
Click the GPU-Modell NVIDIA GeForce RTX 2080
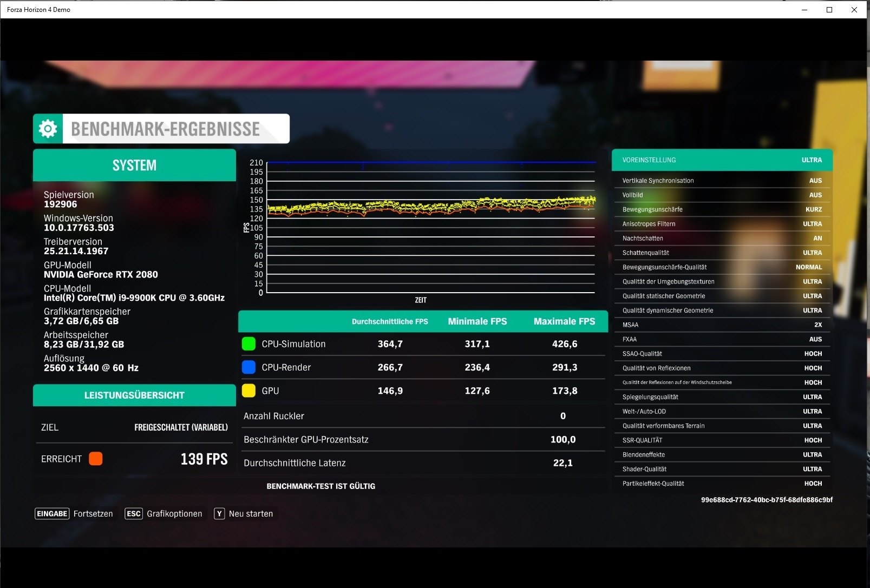coord(101,269)
